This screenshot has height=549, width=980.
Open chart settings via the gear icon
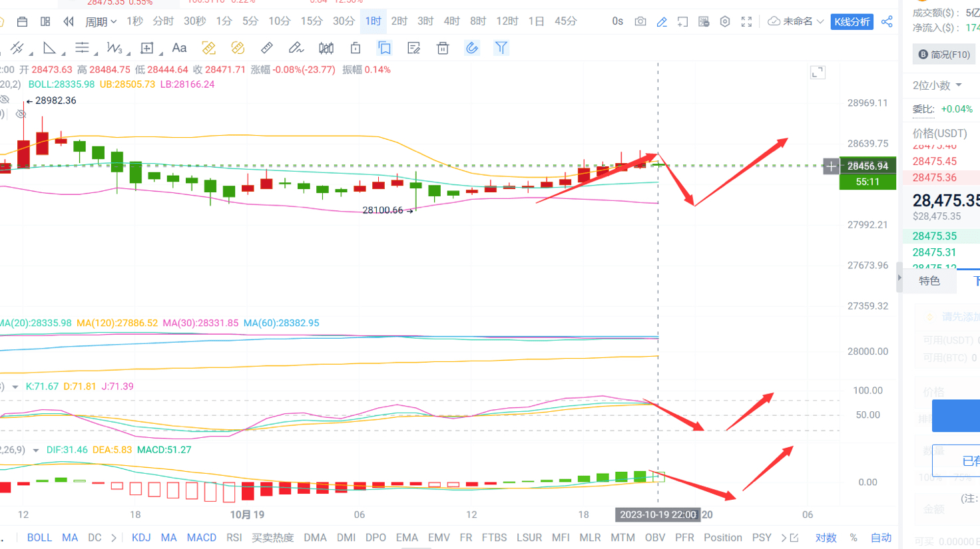[x=724, y=21]
